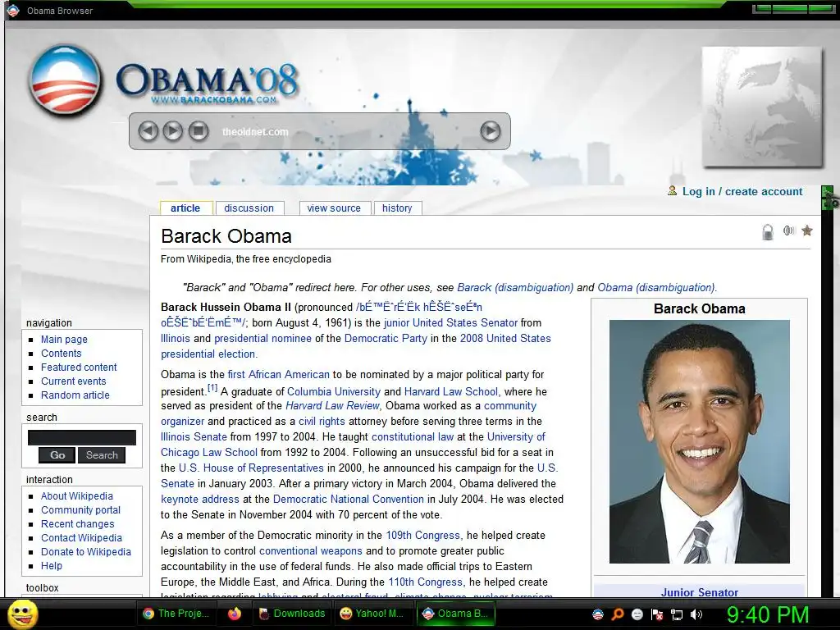Open Democratic National Convention link
Image resolution: width=840 pixels, height=630 pixels.
tap(348, 500)
